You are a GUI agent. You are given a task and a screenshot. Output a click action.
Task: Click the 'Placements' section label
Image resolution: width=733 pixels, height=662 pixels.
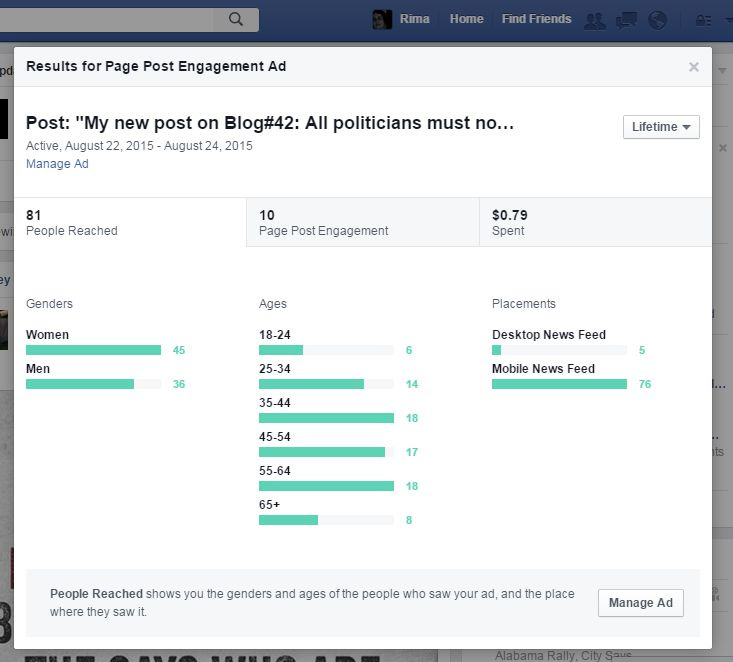(524, 304)
